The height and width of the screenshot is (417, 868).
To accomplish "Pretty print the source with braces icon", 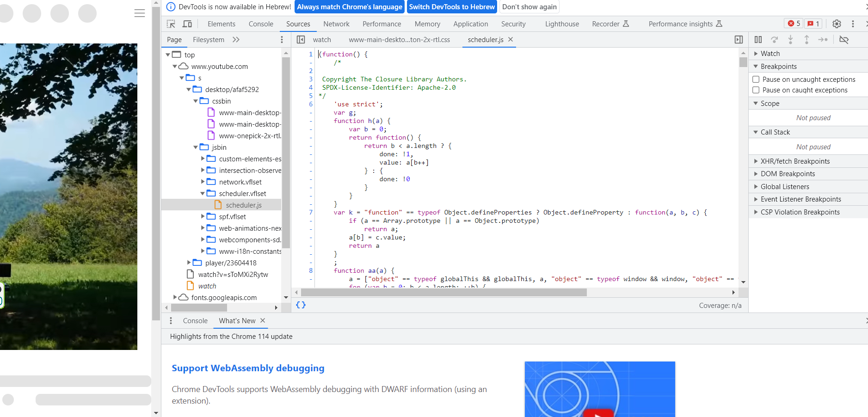I will 301,305.
